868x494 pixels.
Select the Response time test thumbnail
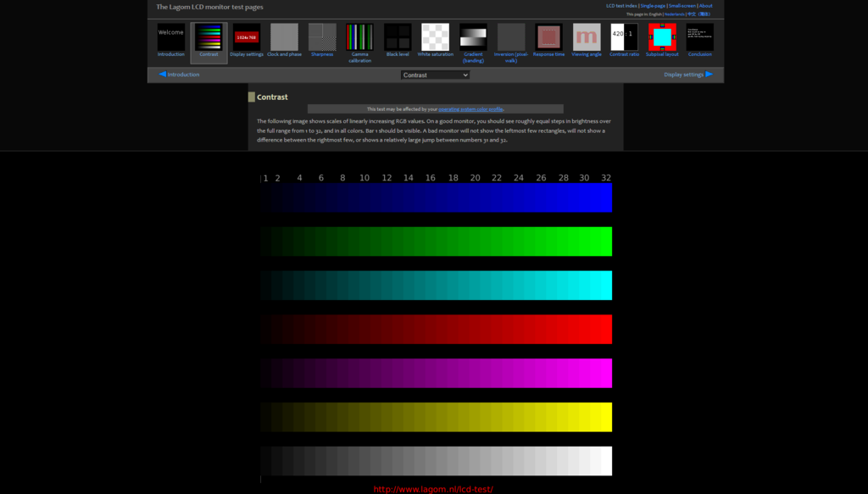[548, 37]
